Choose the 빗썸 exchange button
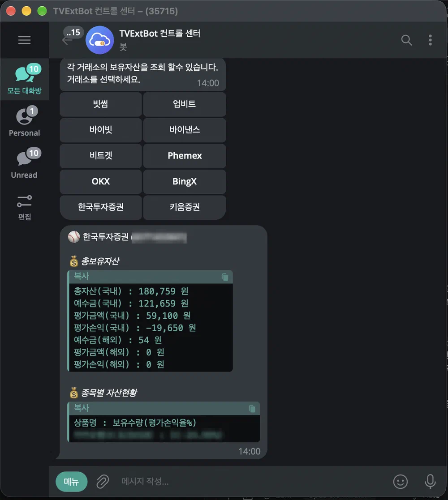Screen dimensions: 448x500 pos(101,104)
